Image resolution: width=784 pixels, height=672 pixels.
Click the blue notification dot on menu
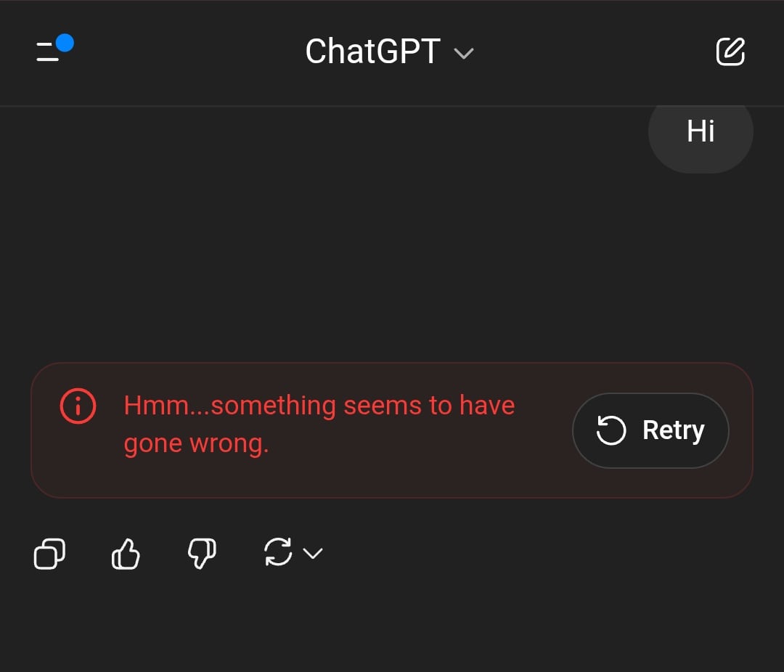click(65, 43)
